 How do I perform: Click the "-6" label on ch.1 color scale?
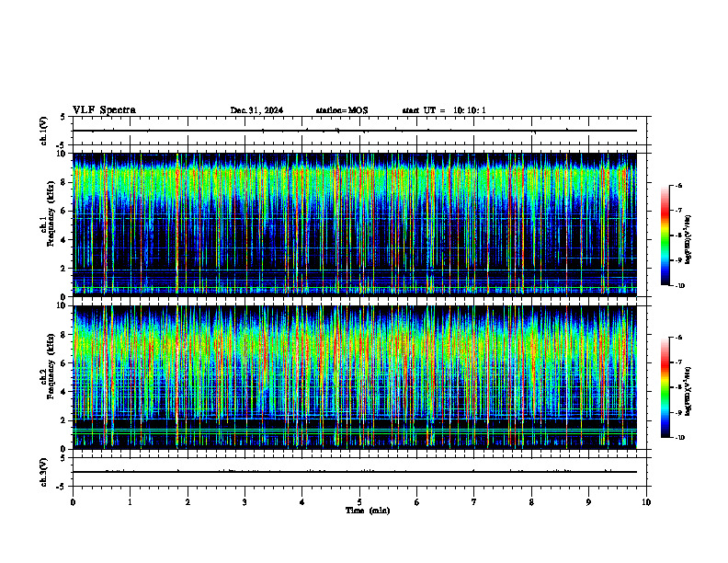(678, 185)
